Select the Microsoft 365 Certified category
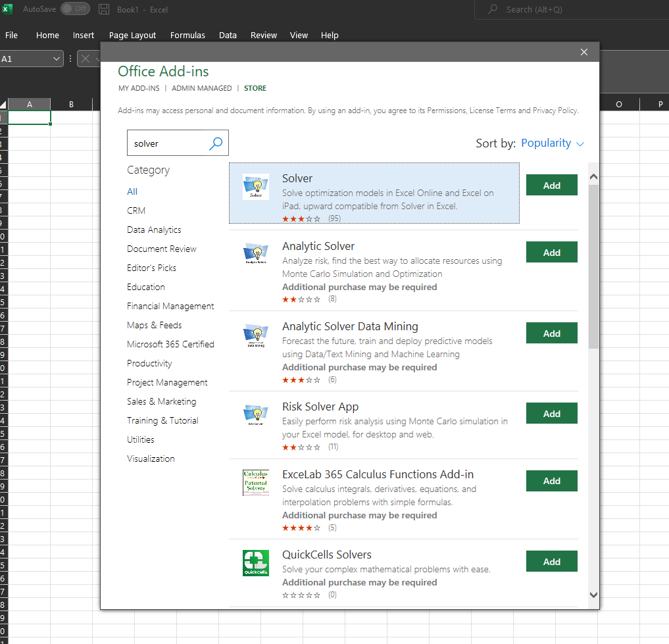Screen dimensions: 669x644 coord(170,344)
